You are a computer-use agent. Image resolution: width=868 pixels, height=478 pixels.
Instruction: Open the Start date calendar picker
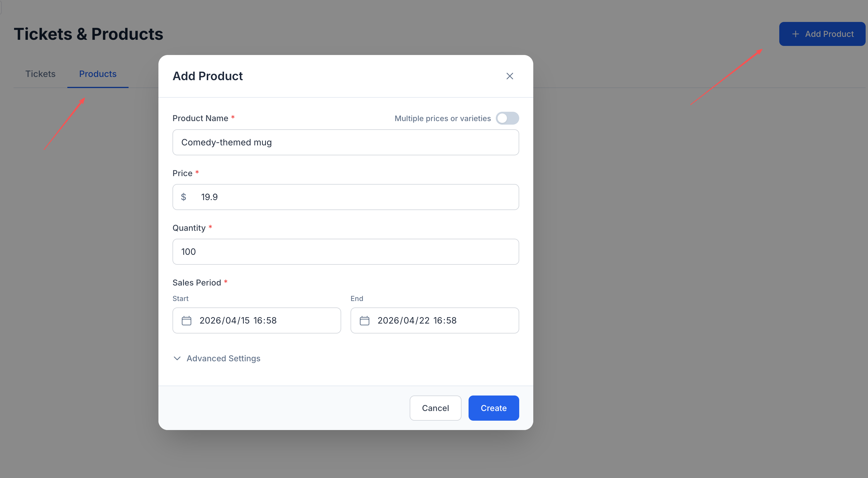point(187,320)
